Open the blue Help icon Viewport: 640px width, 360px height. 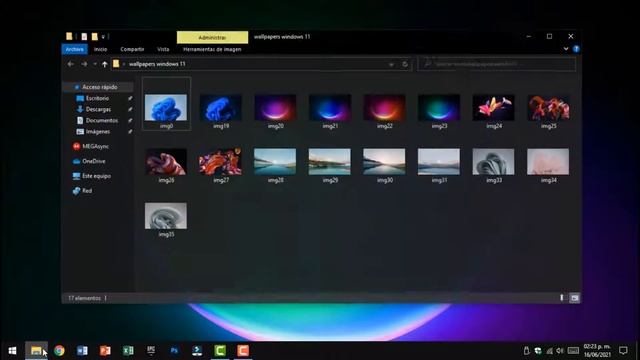[x=576, y=49]
